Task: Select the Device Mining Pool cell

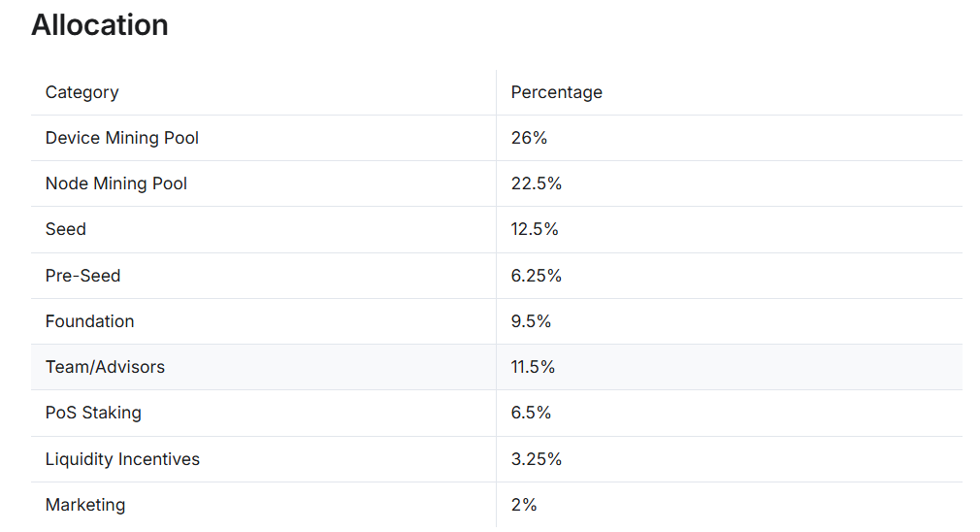Action: pos(122,138)
